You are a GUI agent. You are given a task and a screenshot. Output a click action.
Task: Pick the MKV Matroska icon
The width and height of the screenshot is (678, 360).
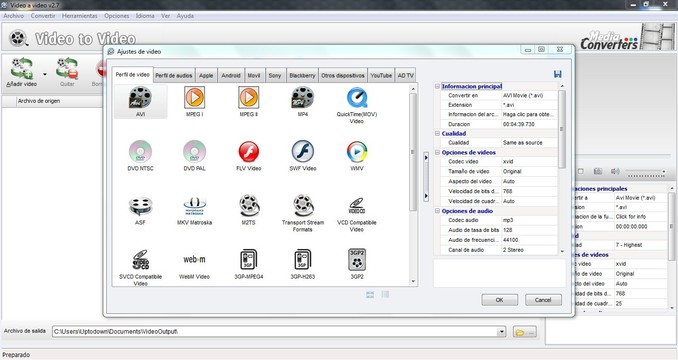[195, 206]
